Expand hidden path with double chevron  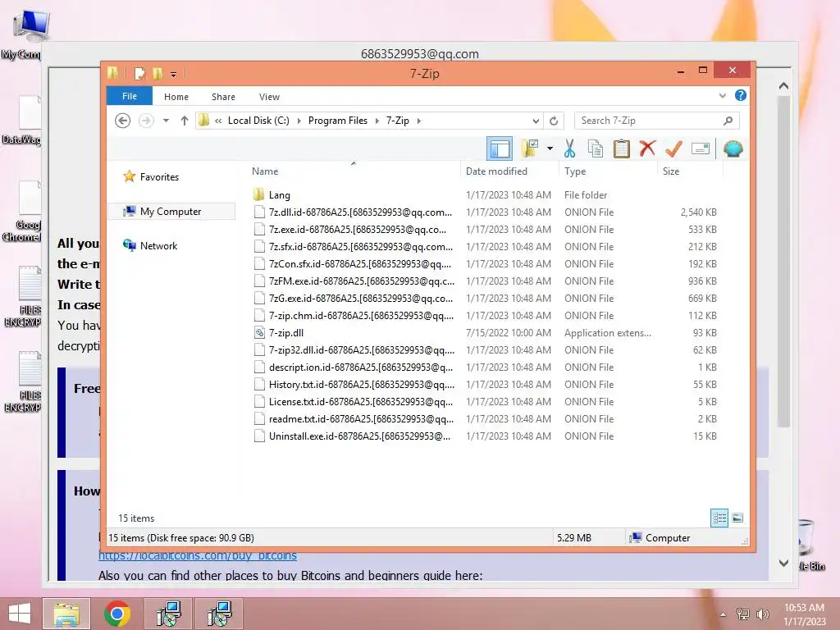click(x=218, y=121)
